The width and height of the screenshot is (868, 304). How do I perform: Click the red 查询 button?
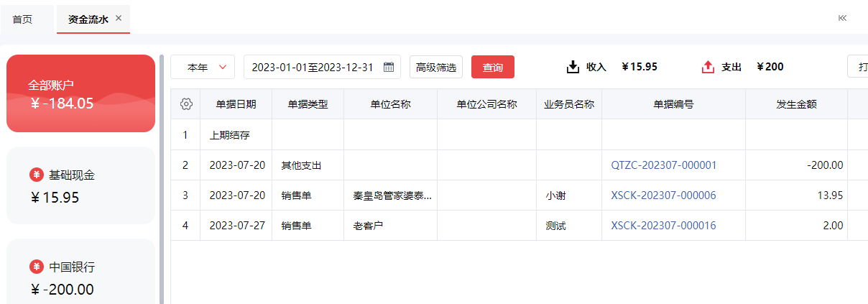tap(492, 67)
